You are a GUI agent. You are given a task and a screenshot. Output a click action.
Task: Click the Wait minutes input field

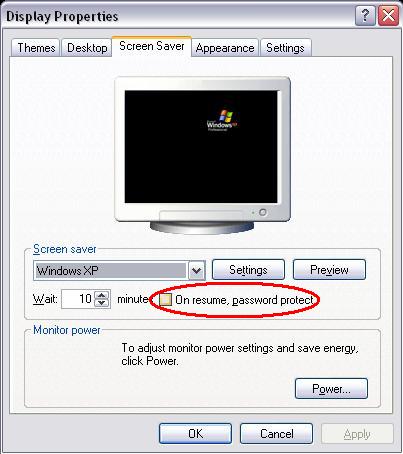(78, 299)
